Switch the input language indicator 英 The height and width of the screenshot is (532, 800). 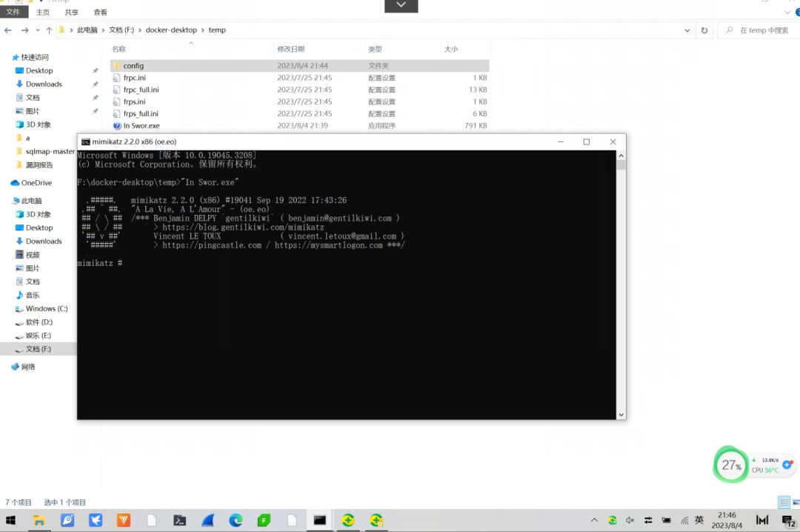[x=699, y=519]
